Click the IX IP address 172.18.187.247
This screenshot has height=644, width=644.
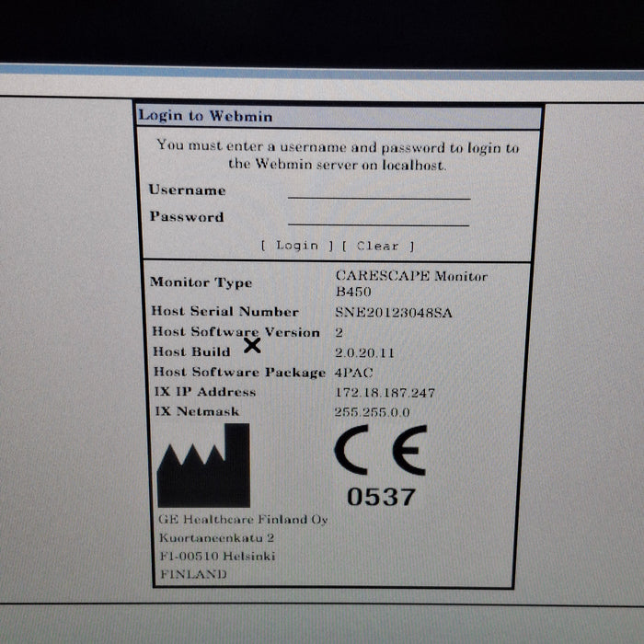coord(385,393)
